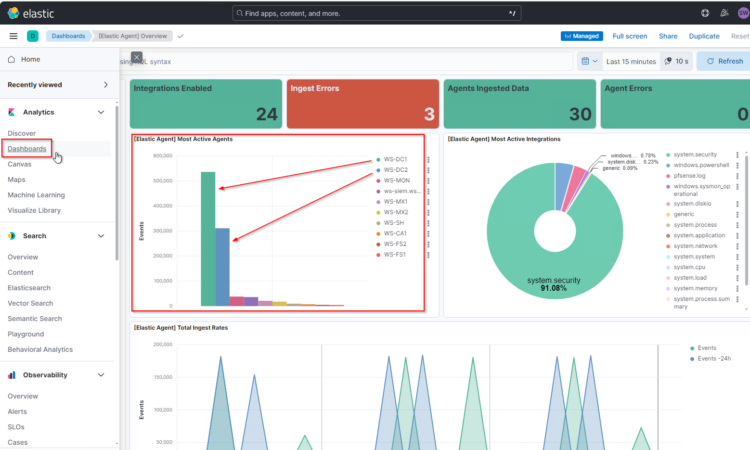Open options for pfsense.log legend entry
The image size is (750, 450).
[737, 176]
